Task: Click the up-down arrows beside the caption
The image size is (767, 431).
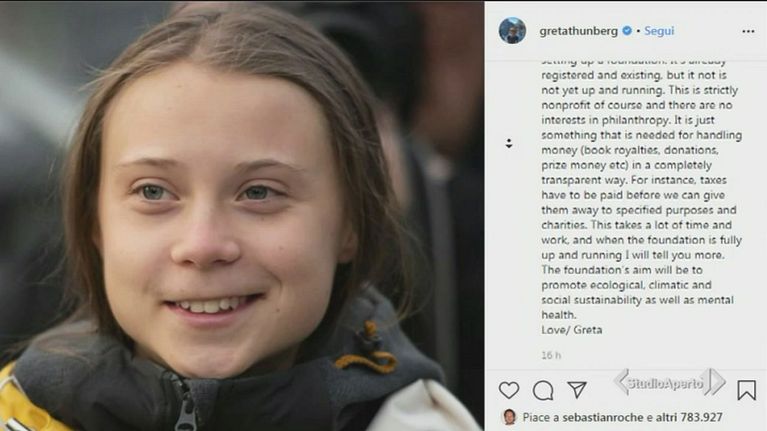Action: tap(508, 143)
